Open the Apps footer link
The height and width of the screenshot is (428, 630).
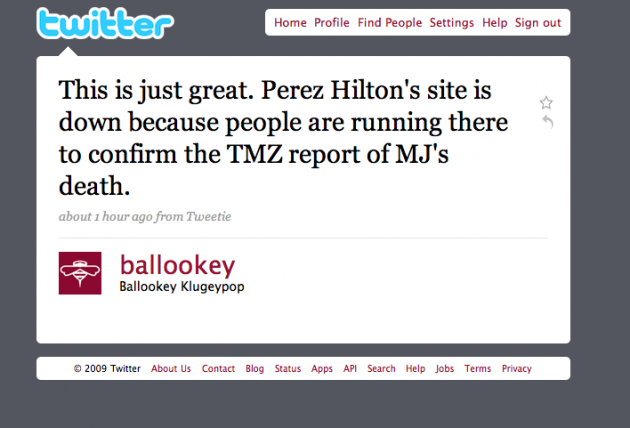point(322,369)
